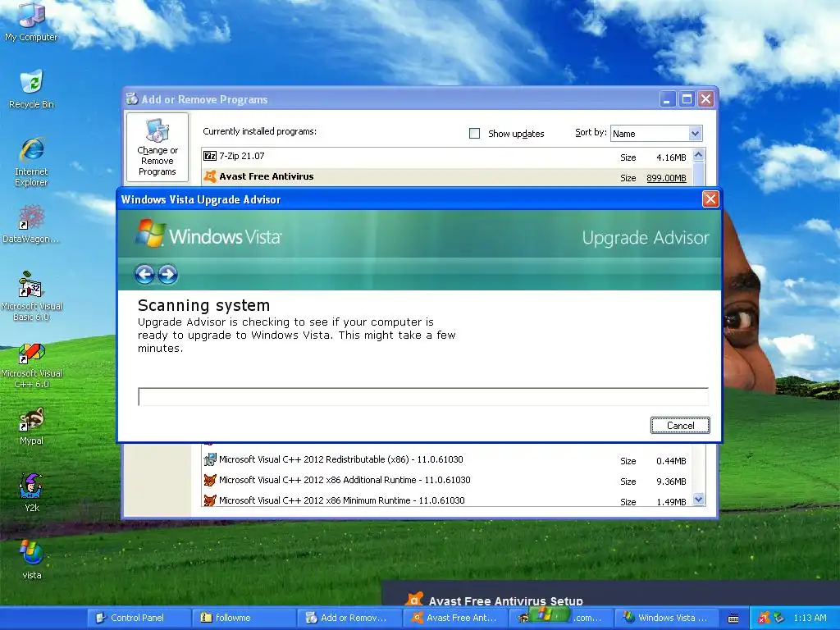
Task: Click the 4.16MB size value
Action: 671,157
